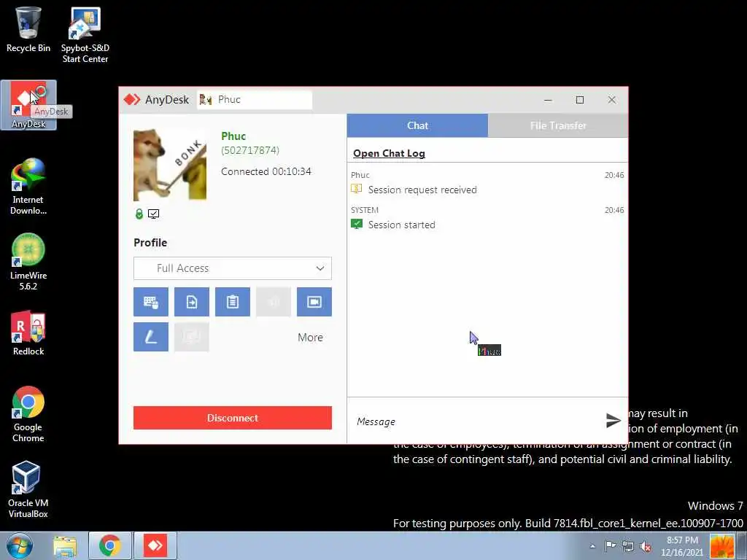Click the monitor checkmark status icon
This screenshot has height=560, width=747.
(x=153, y=214)
